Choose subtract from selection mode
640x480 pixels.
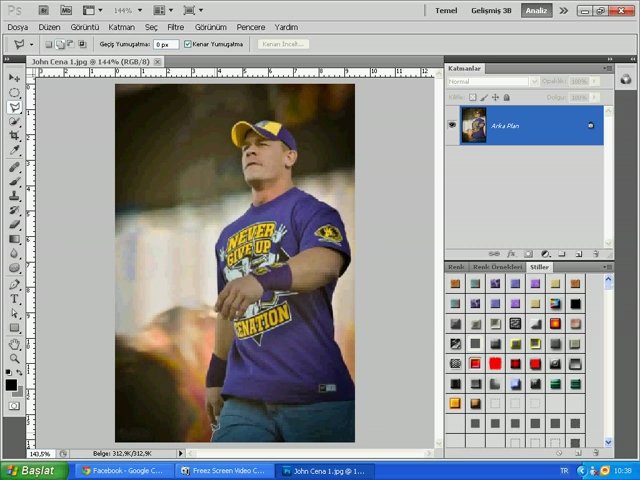click(x=71, y=44)
